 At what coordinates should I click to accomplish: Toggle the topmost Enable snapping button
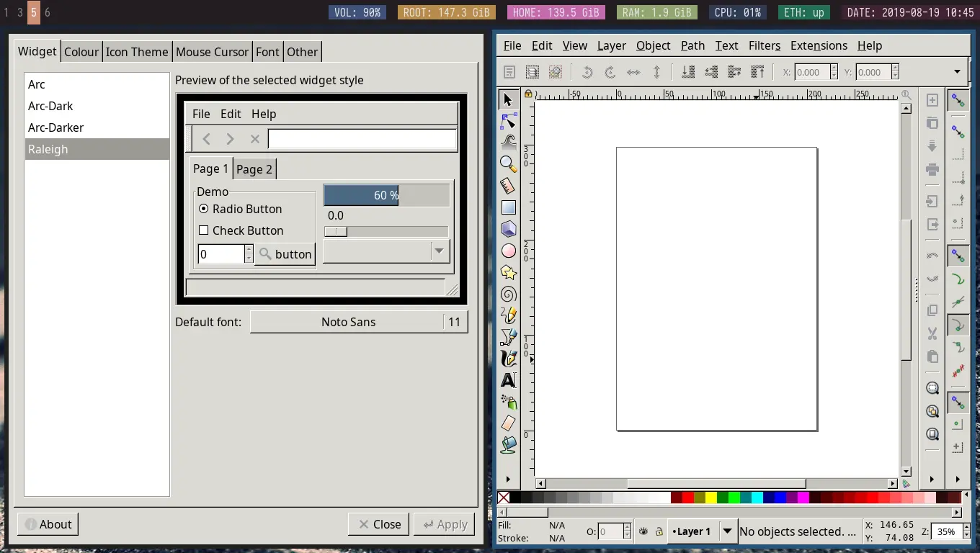958,100
